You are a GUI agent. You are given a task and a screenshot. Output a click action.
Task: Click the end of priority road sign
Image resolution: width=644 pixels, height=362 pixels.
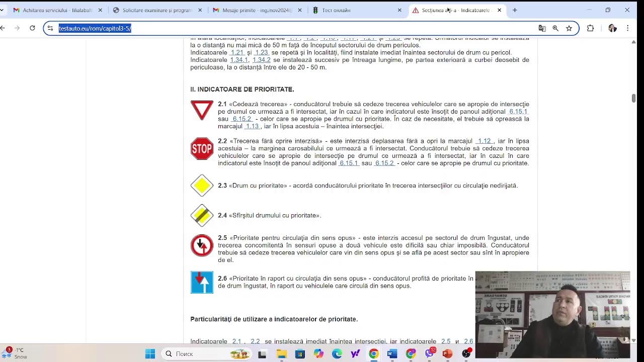click(202, 215)
